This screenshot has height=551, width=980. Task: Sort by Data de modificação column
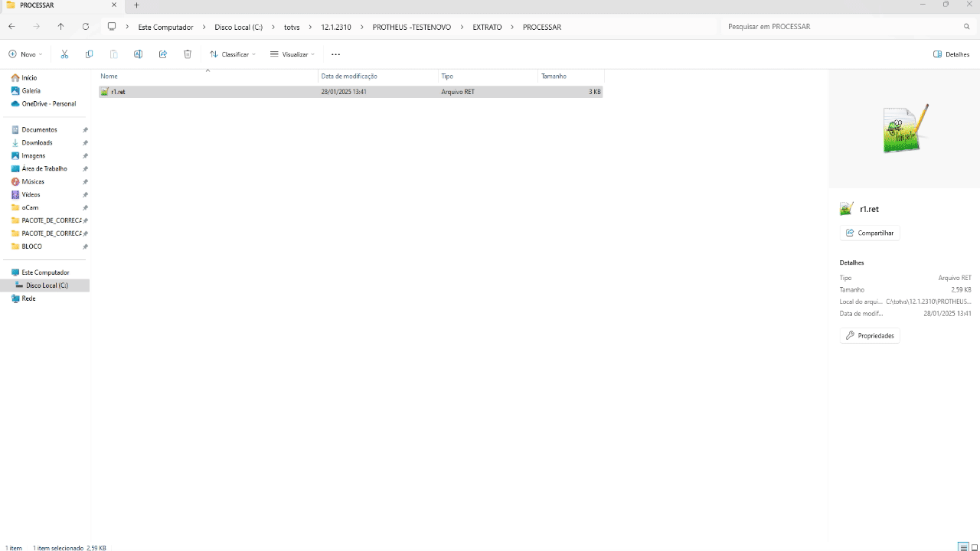378,76
